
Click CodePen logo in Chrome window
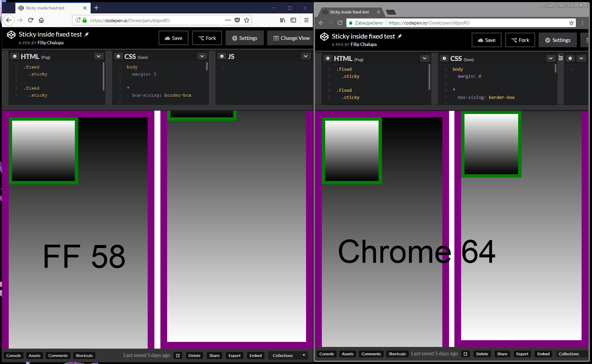point(324,37)
